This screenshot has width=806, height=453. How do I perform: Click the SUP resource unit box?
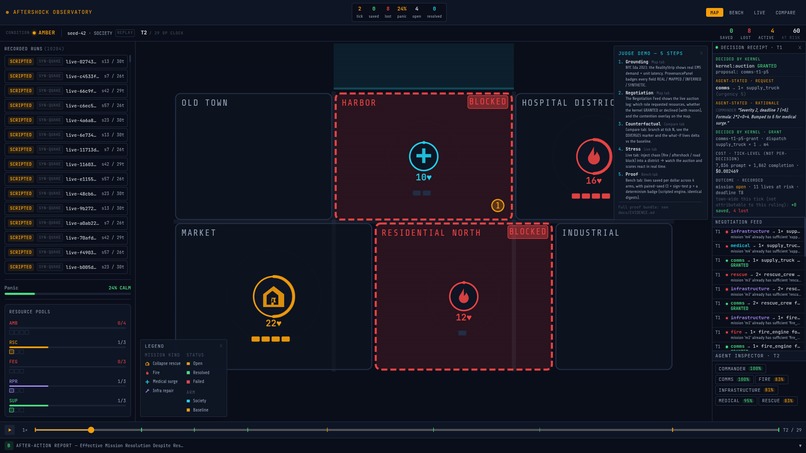point(11,410)
